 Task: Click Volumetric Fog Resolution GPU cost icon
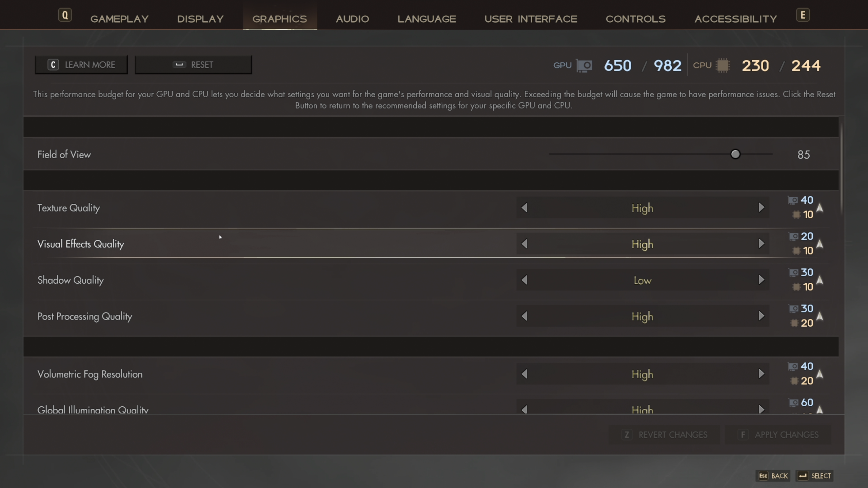click(793, 367)
